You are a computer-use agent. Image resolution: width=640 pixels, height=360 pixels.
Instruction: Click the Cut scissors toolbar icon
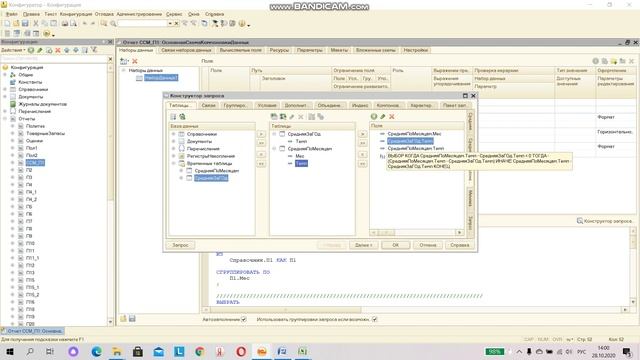pyautogui.click(x=36, y=24)
